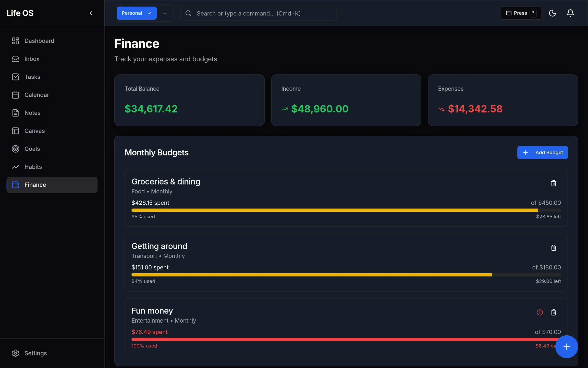Click the Expenses amount $14,342.58
Viewport: 588px width, 368px height.
coord(475,109)
